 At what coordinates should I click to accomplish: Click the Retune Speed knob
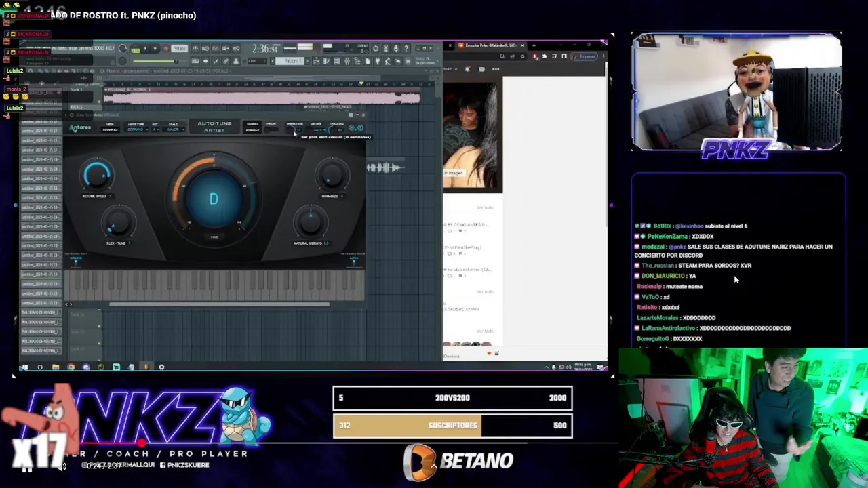[x=98, y=175]
